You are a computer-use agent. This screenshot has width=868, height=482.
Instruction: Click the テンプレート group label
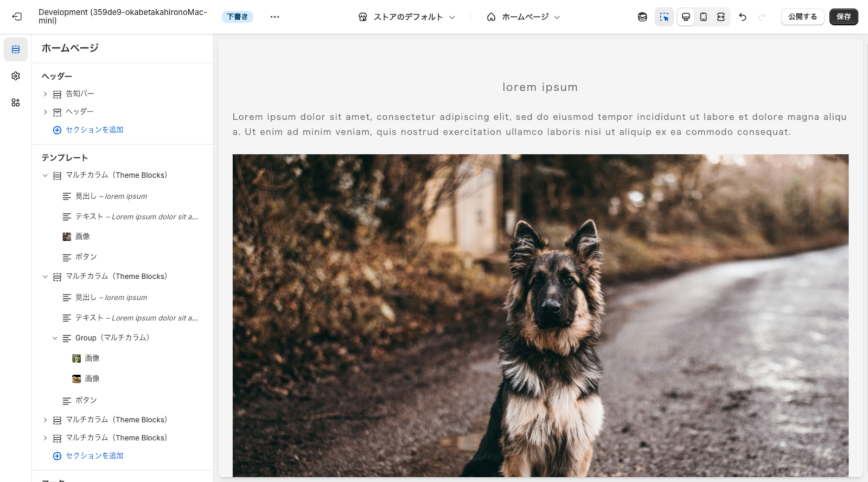65,158
